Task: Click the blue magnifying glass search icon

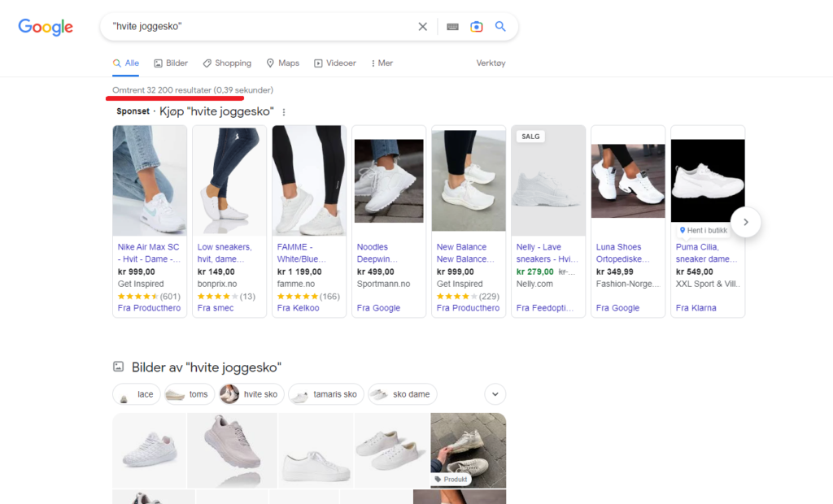Action: (500, 26)
